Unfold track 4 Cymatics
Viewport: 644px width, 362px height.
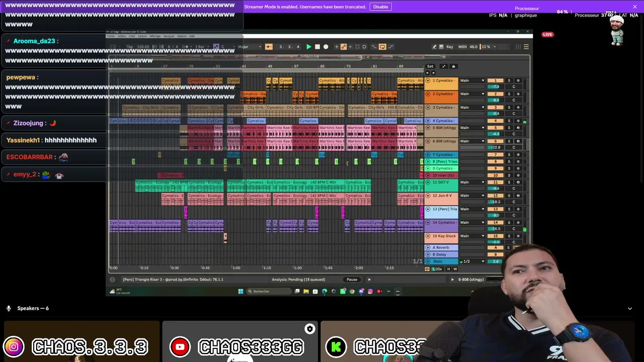[x=428, y=121]
